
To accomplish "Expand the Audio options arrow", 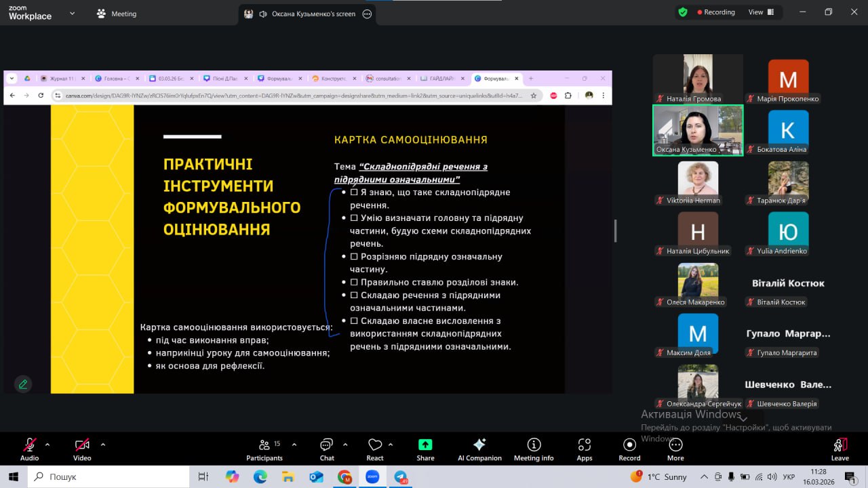I will tap(47, 445).
